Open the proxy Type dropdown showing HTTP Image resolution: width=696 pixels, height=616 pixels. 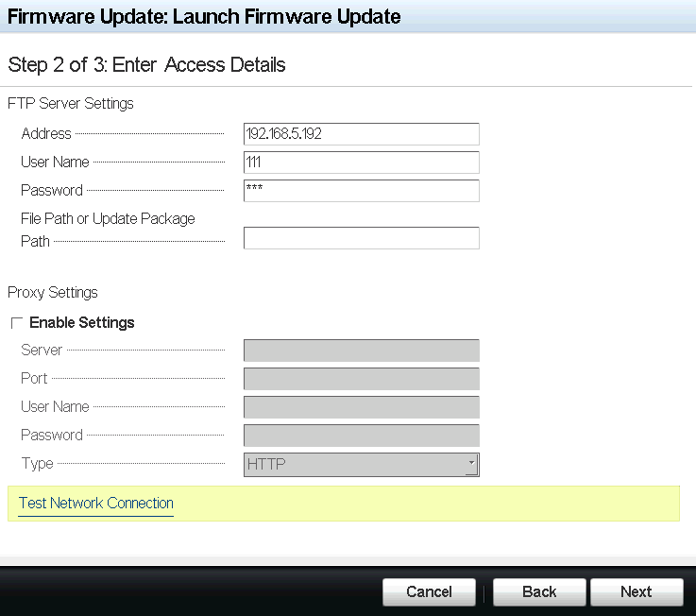(x=361, y=464)
